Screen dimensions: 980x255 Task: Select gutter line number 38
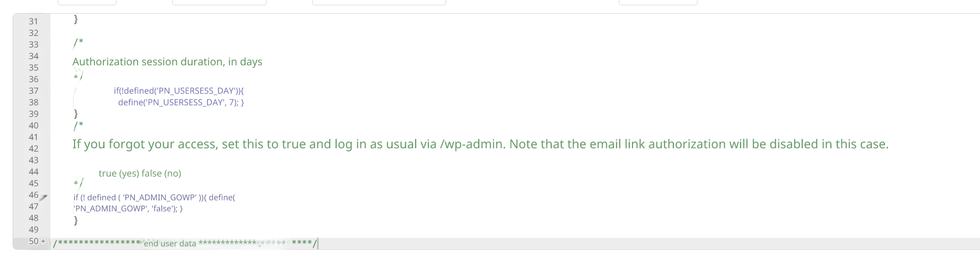pos(34,103)
